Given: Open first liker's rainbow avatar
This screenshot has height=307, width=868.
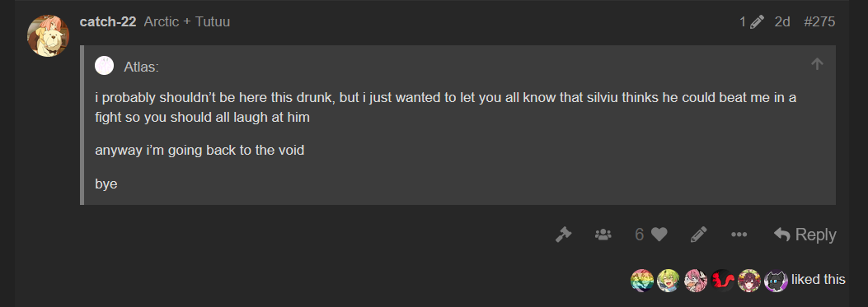Looking at the screenshot, I should [x=642, y=281].
